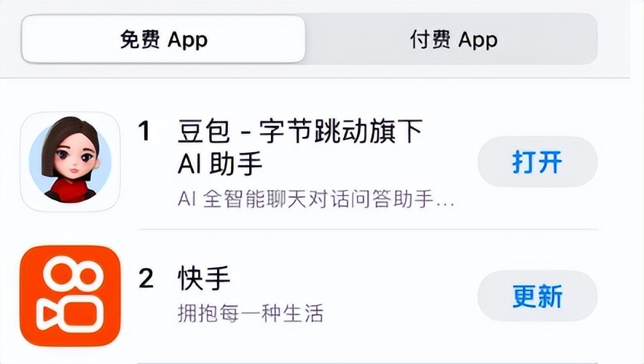Image resolution: width=644 pixels, height=364 pixels.
Task: Tap the orange Kuaishou app icon
Action: 70,296
